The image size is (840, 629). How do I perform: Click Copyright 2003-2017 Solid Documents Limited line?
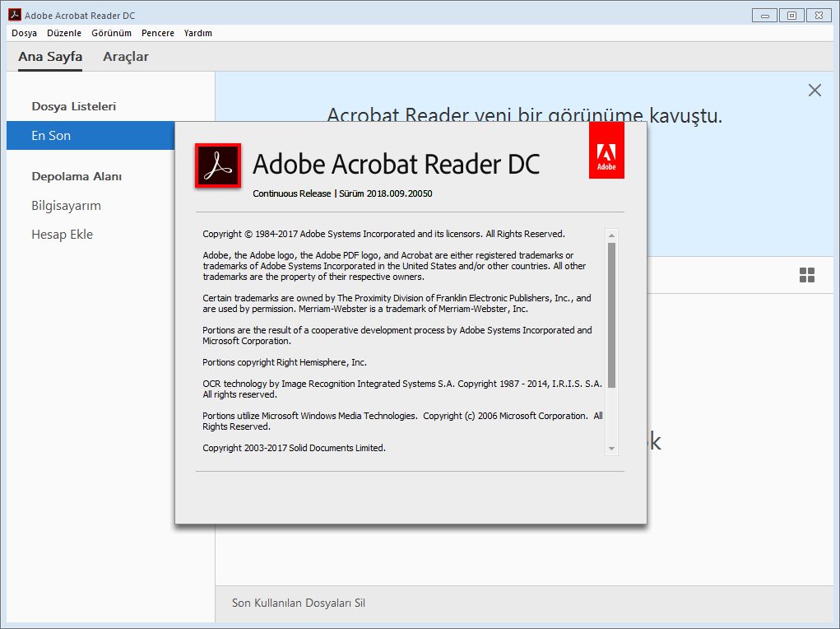294,448
